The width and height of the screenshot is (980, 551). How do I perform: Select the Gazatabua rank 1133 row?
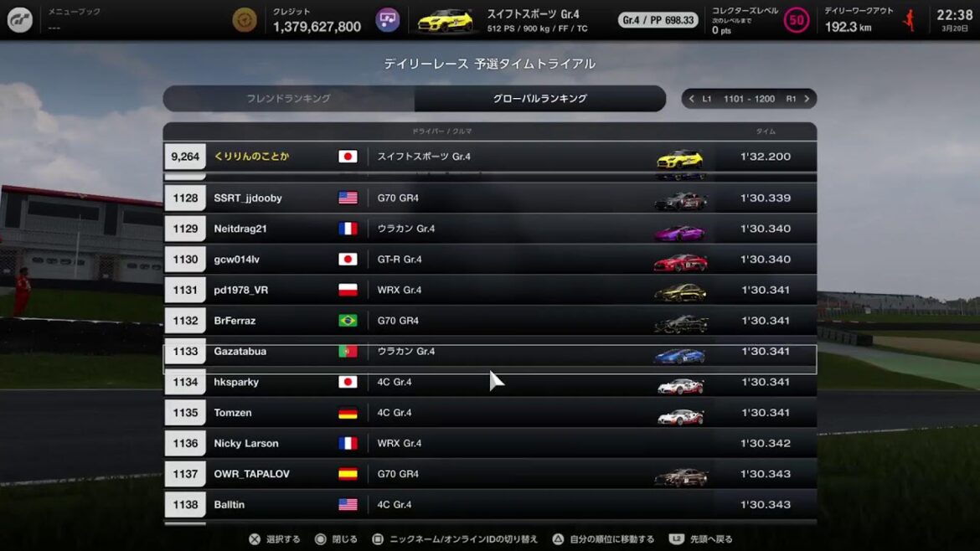tap(490, 352)
